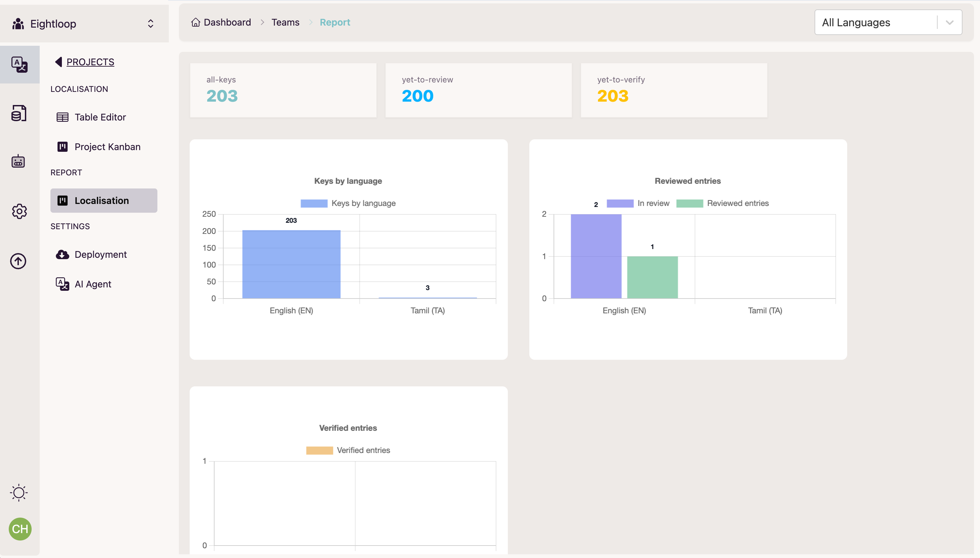Click back arrow next to PROJECTS
This screenshot has width=980, height=558.
[59, 62]
